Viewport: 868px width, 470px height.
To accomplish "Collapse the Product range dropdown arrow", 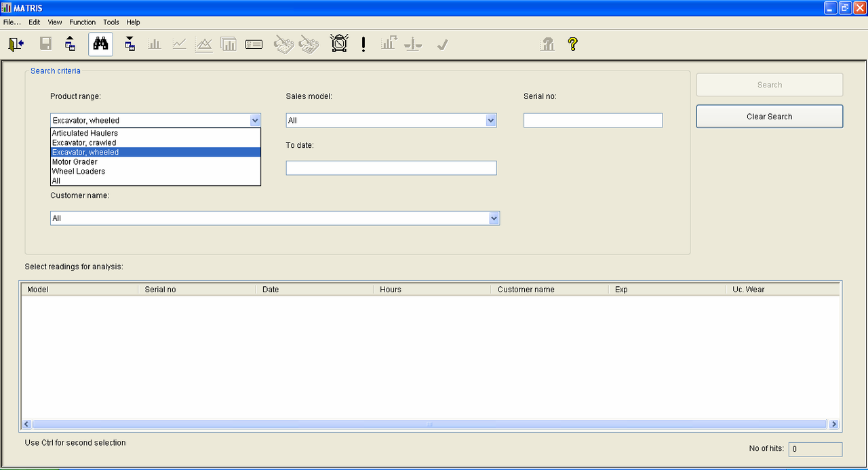I will pos(255,120).
